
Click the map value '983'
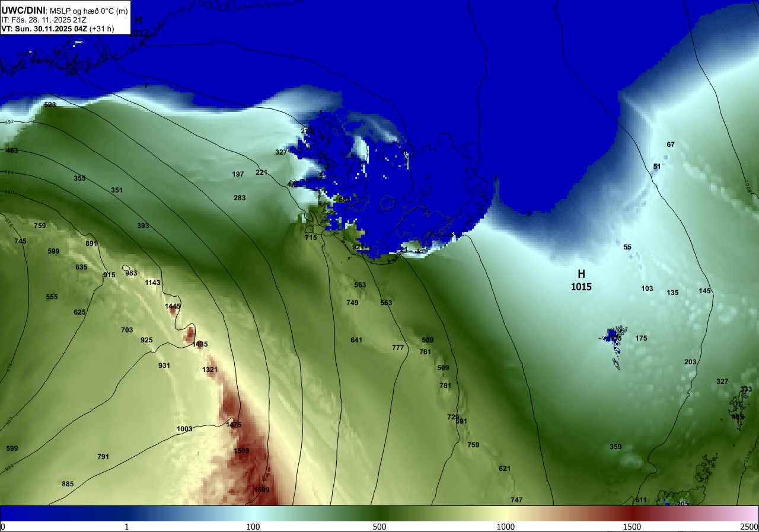131,273
